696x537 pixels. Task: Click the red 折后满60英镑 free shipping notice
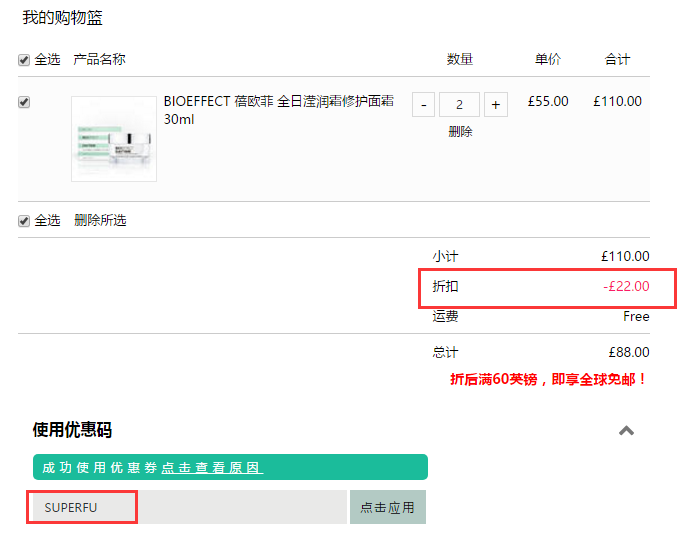549,379
